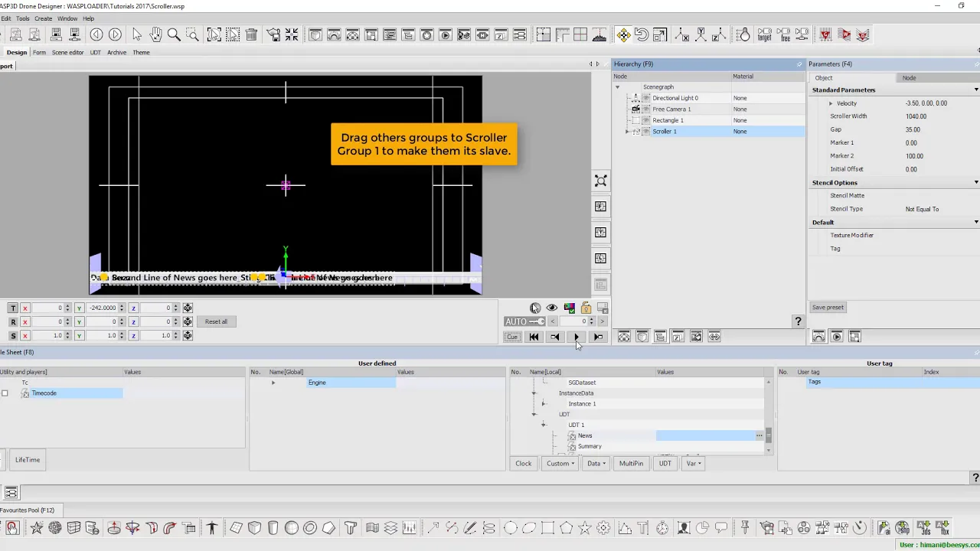The height and width of the screenshot is (551, 980).
Task: Click the previous circle arrow toolbar icon
Action: tap(96, 34)
